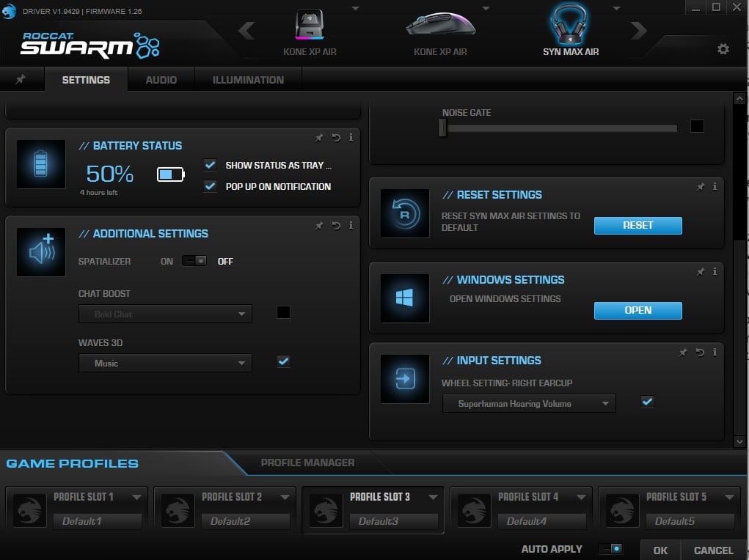Open the Waves 3D Music dropdown

(x=165, y=364)
